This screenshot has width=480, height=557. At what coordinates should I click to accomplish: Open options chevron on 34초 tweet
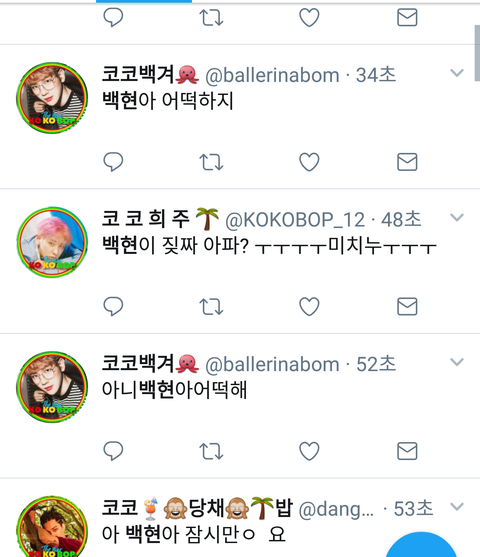point(457,73)
